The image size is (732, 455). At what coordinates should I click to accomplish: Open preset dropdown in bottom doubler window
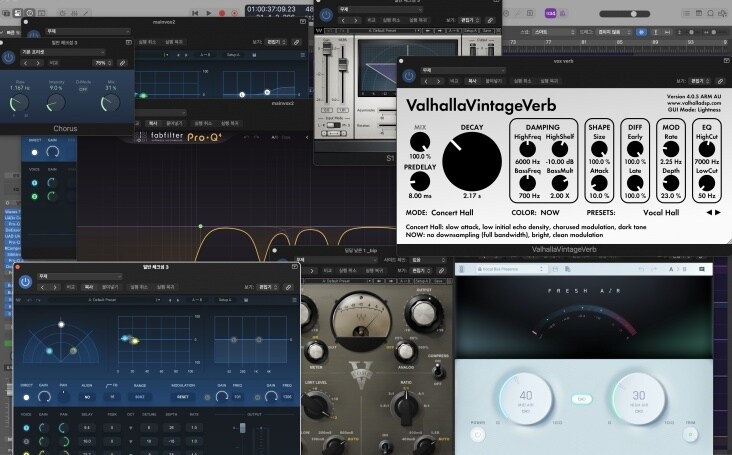(x=79, y=276)
